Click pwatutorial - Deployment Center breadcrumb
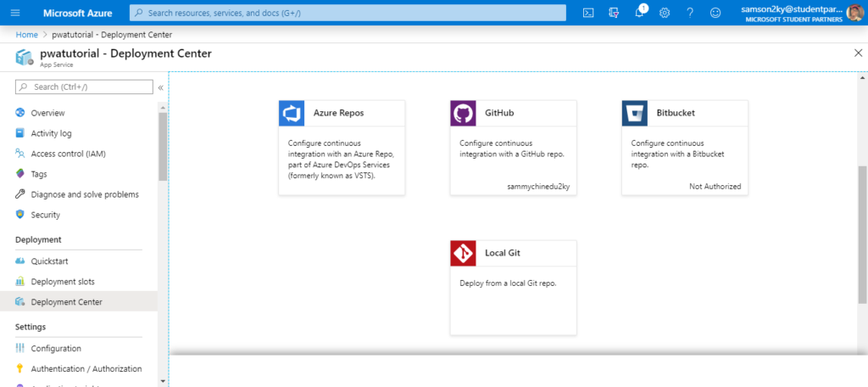868x387 pixels. point(112,35)
